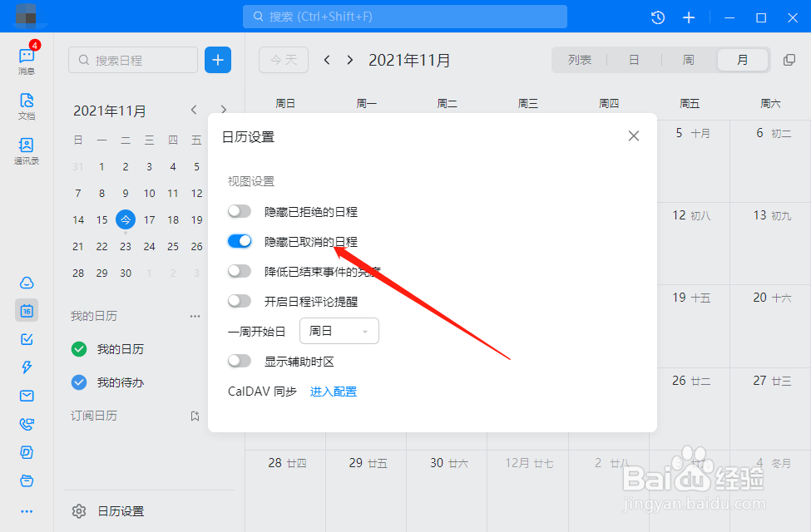Uncheck the 我的日历 calendar checkbox
The image size is (811, 532).
tap(78, 349)
